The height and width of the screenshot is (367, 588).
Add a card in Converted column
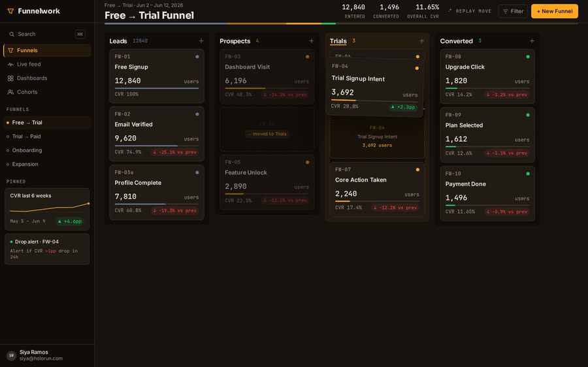pos(532,41)
